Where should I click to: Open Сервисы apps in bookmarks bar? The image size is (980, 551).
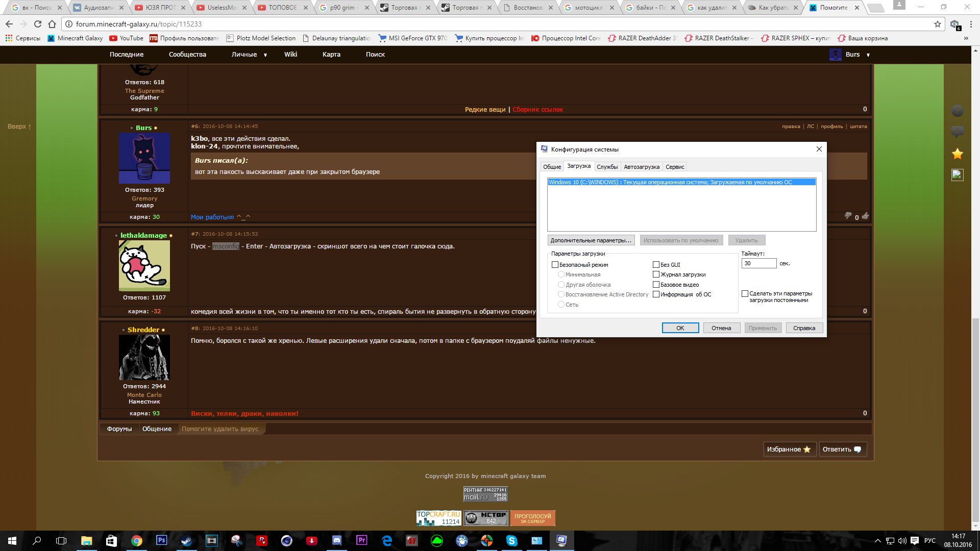tap(22, 38)
